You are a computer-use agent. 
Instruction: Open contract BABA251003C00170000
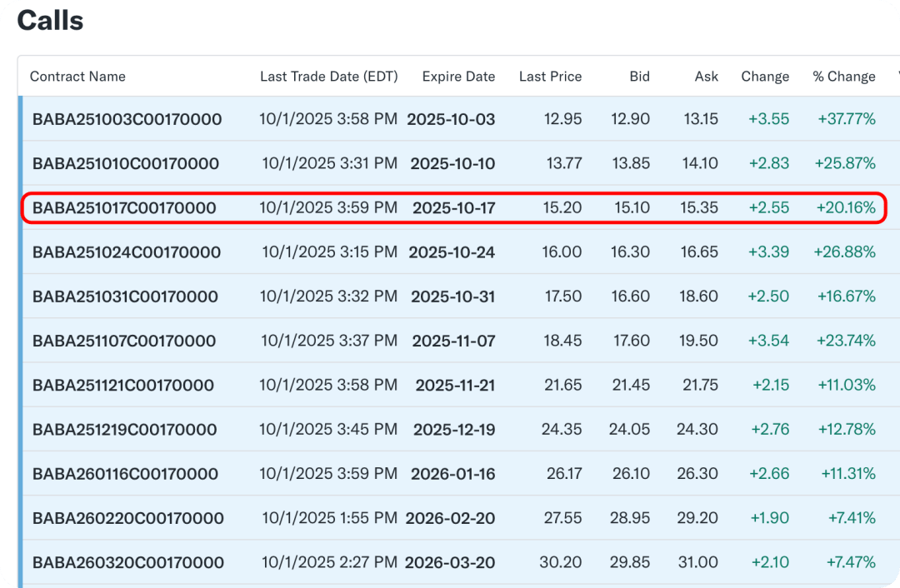click(x=127, y=119)
